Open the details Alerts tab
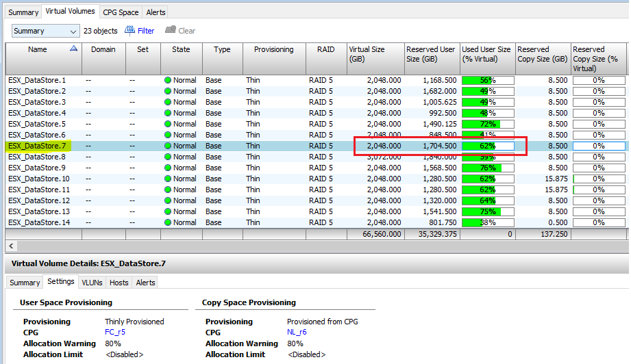This screenshot has height=364, width=631. pos(145,283)
